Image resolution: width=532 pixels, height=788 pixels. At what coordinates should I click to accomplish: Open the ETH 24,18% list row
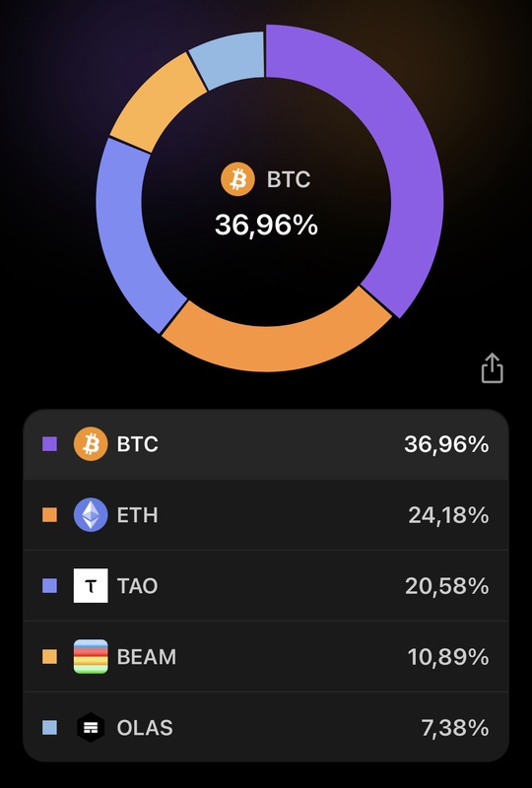266,514
